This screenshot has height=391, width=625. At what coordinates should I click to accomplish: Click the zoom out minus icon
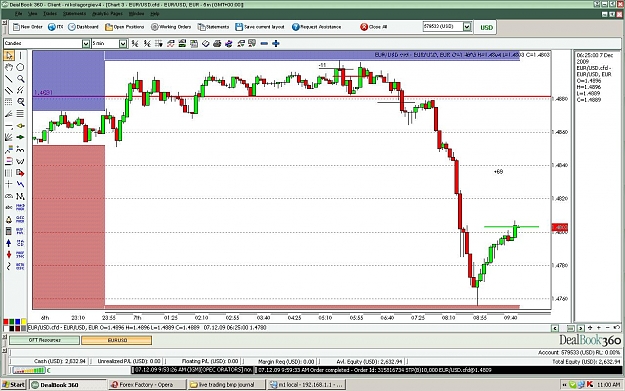[x=264, y=43]
